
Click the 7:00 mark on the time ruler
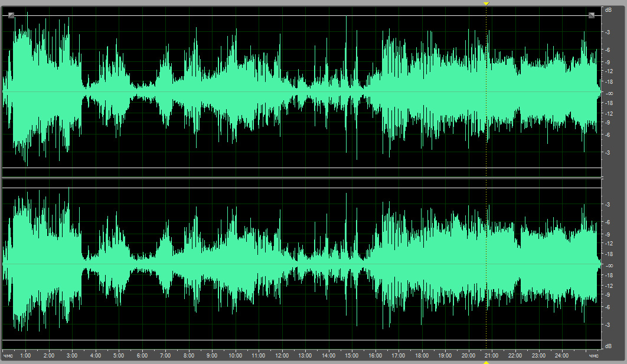(165, 356)
